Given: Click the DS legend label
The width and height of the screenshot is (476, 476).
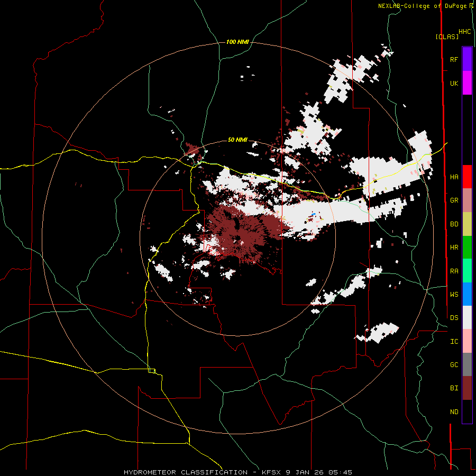Looking at the screenshot, I should coord(454,318).
